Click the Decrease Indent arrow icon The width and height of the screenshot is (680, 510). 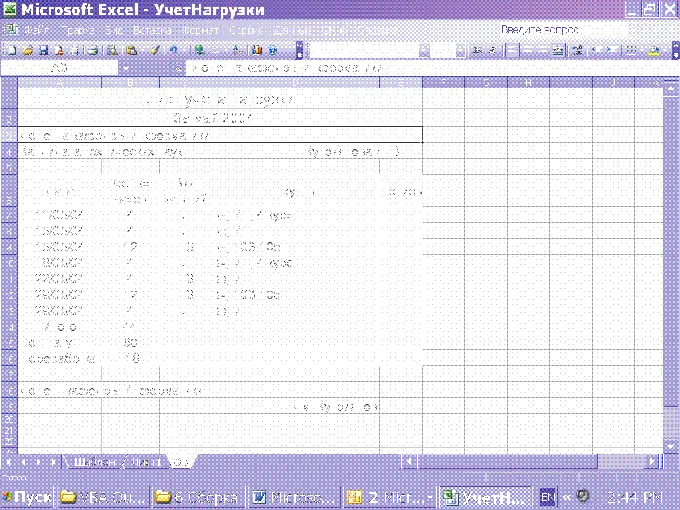click(597, 51)
